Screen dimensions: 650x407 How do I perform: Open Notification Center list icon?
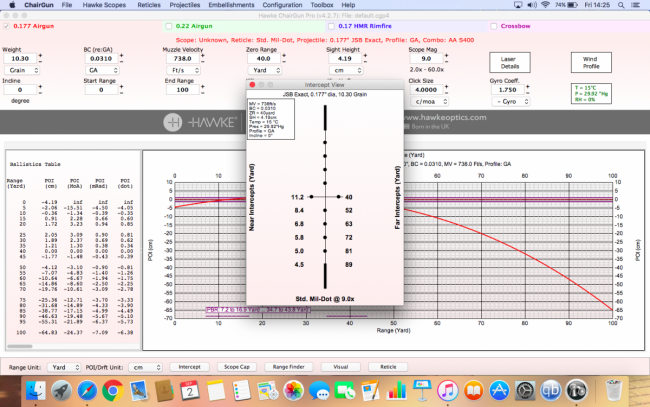pos(635,5)
